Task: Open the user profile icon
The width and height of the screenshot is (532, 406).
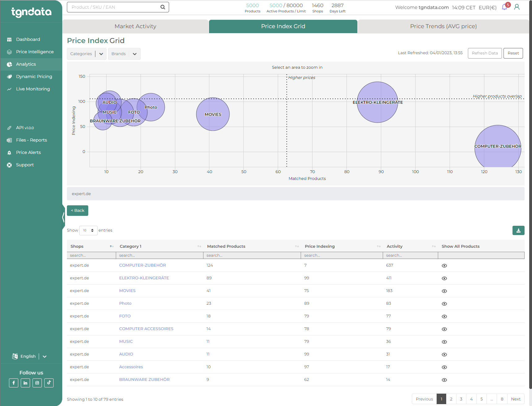Action: (x=517, y=7)
